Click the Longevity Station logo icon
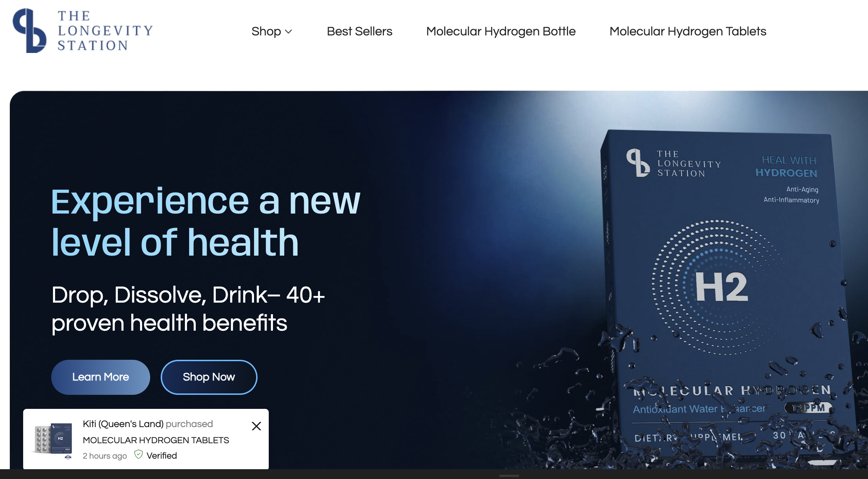 pyautogui.click(x=29, y=31)
